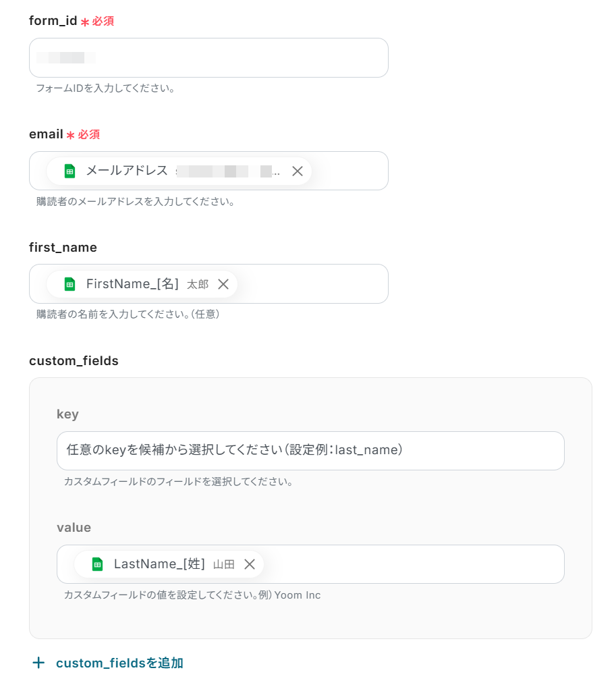The width and height of the screenshot is (616, 685).
Task: Click empty area of value input field
Action: pyautogui.click(x=412, y=564)
